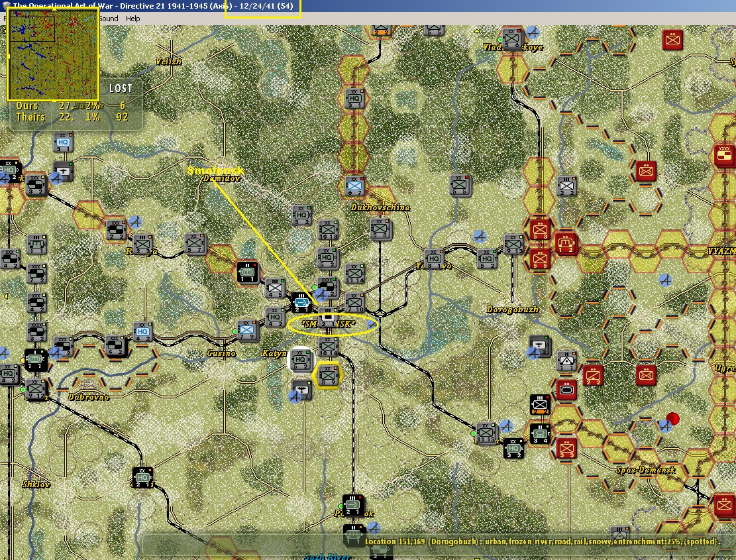Screen dimensions: 736x560
Task: Select the red Soviet armor unit with oval symbol
Action: coord(566,390)
